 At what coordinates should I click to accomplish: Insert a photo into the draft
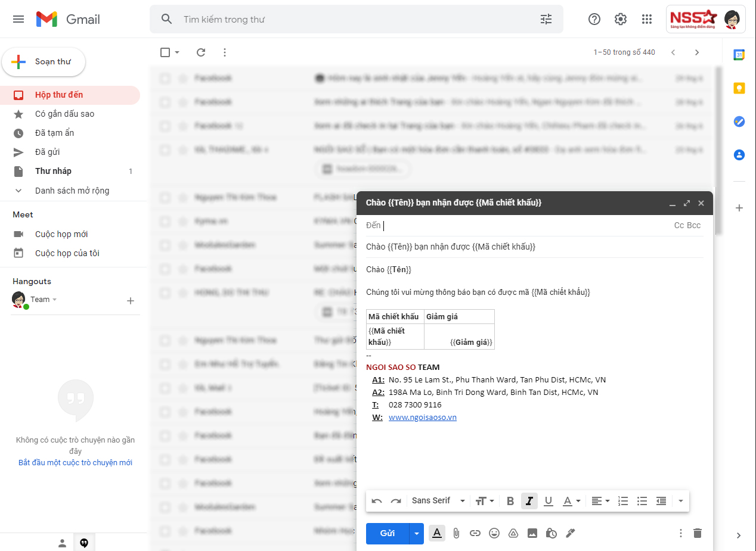click(x=532, y=533)
